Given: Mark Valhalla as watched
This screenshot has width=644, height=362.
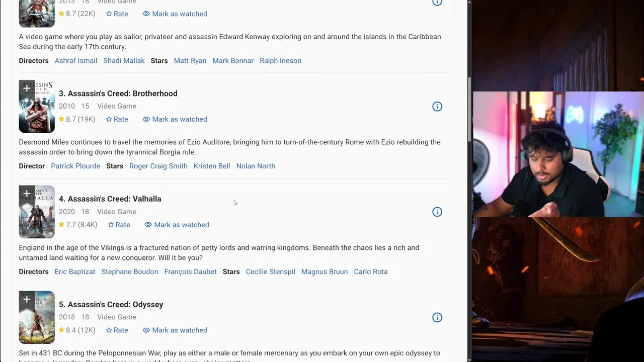Looking at the screenshot, I should click(177, 225).
